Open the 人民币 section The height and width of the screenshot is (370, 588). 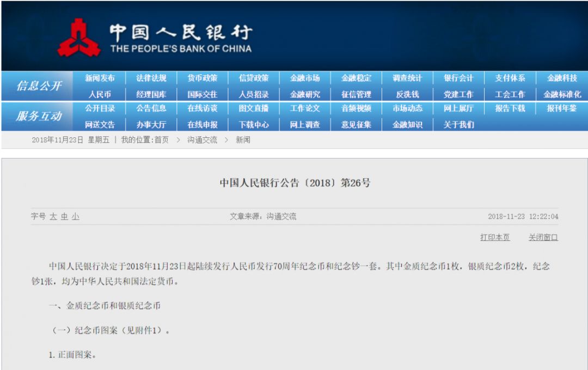tap(100, 94)
